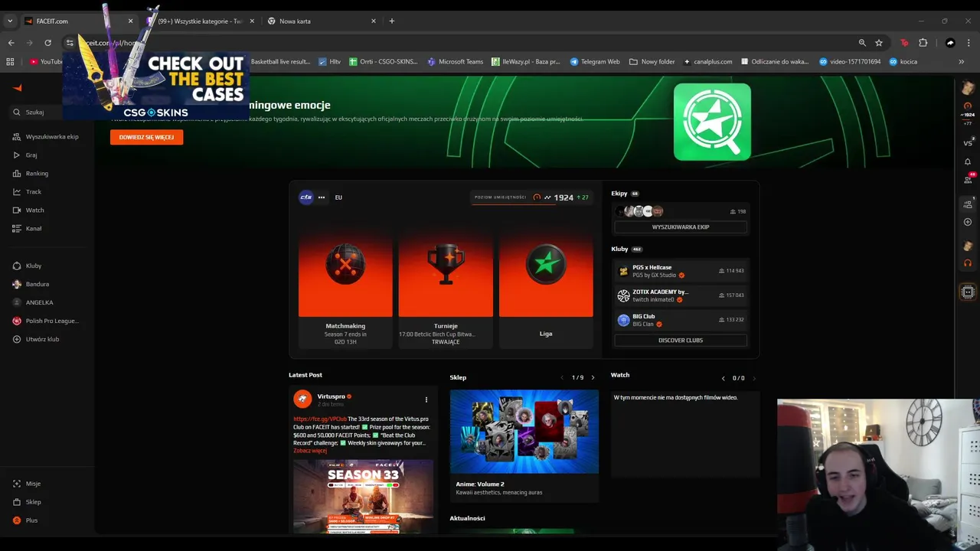Click Zobacz więcej link in post
The width and height of the screenshot is (980, 551).
[x=310, y=451]
